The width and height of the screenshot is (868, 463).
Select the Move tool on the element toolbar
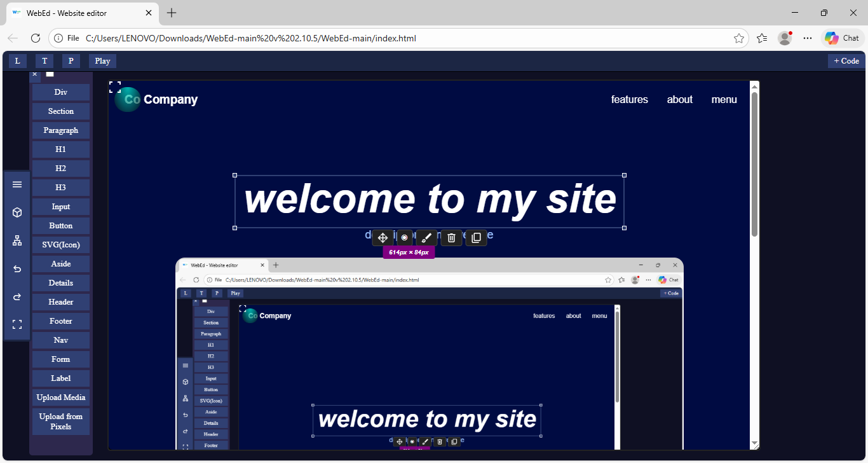point(382,237)
